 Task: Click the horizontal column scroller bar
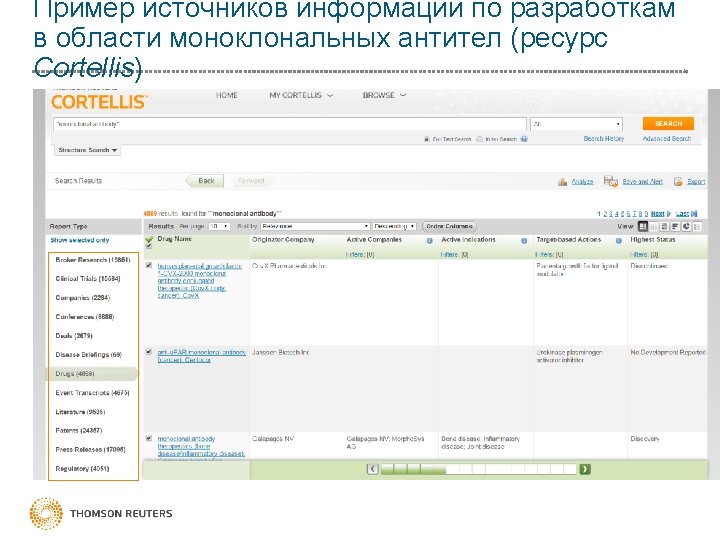pos(478,469)
